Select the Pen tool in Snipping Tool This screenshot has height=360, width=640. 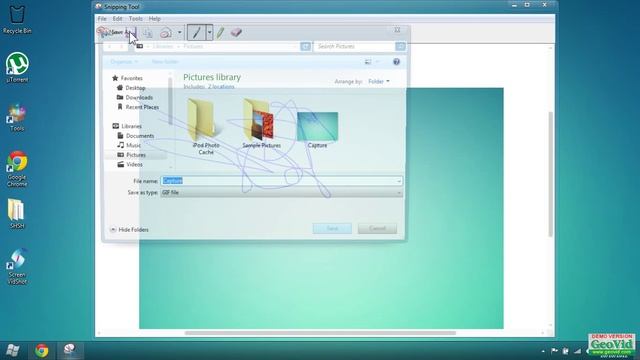[196, 32]
